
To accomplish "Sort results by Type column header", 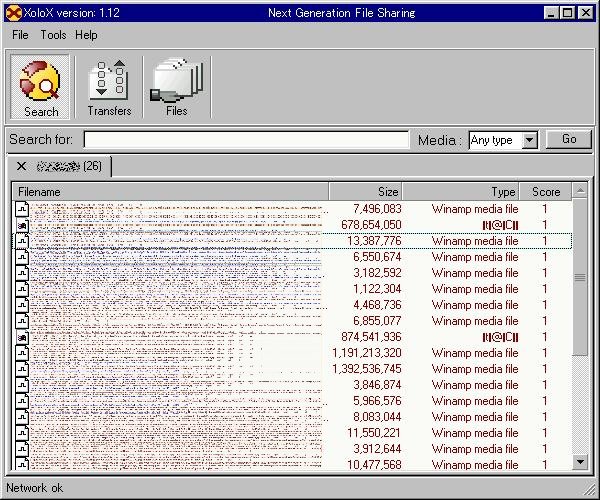I will click(x=460, y=192).
